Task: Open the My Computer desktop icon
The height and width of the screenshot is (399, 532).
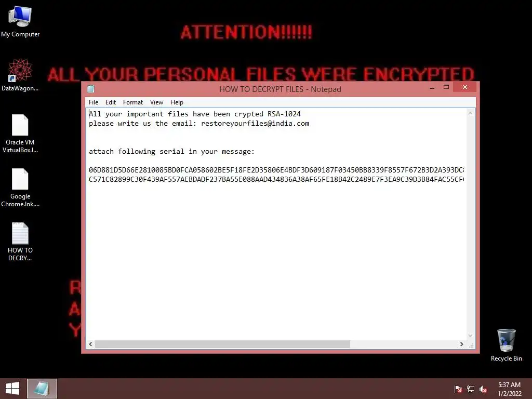Action: pyautogui.click(x=20, y=22)
